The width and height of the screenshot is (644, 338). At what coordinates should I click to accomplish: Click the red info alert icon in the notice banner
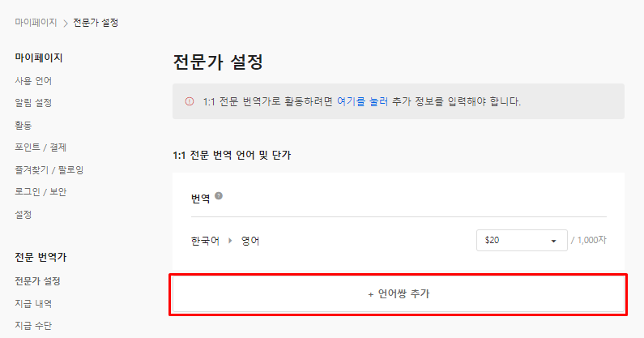[x=190, y=101]
